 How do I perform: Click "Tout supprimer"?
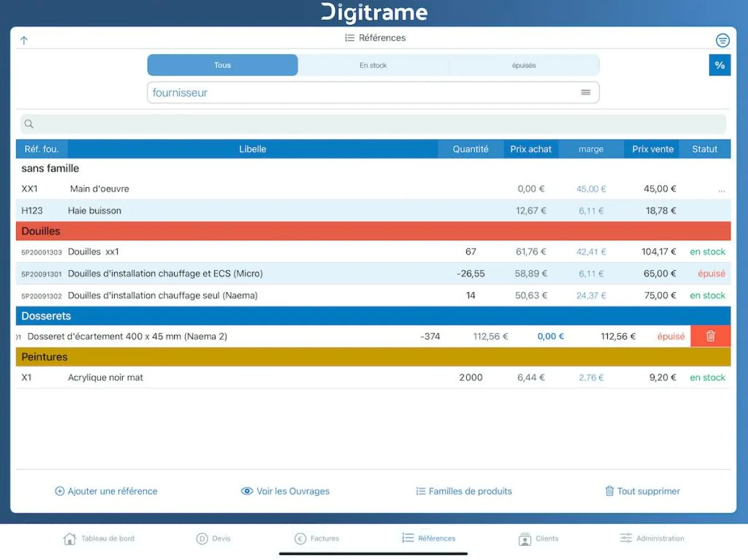click(x=642, y=491)
